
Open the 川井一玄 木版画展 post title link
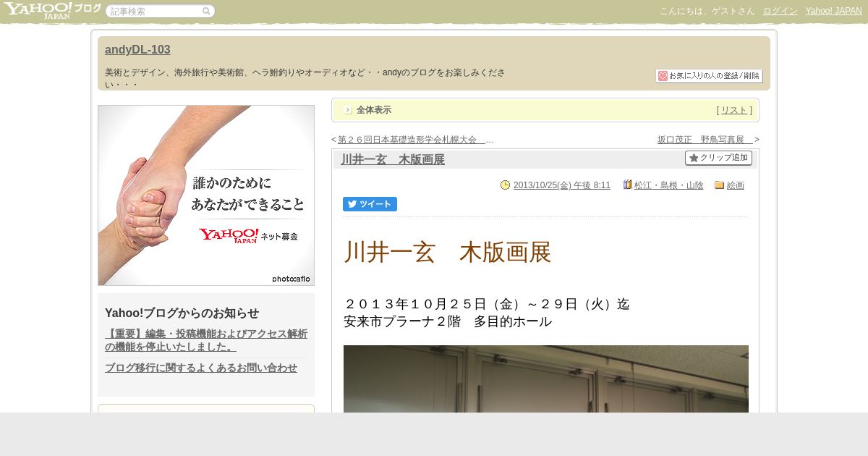click(x=393, y=159)
